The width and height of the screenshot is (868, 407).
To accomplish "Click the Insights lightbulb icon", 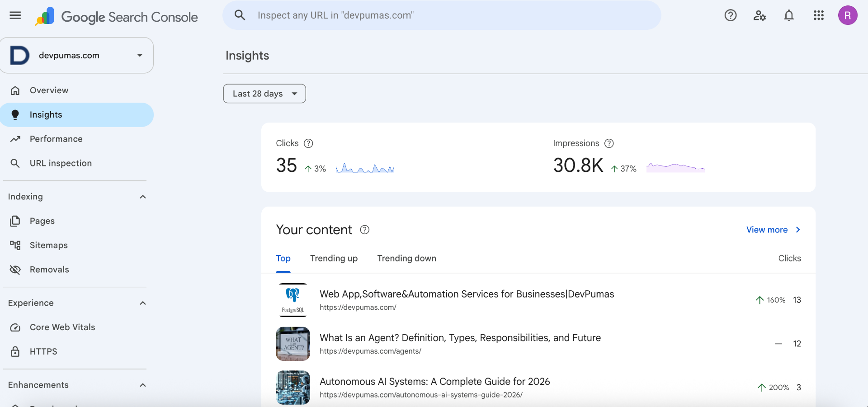I will 15,115.
